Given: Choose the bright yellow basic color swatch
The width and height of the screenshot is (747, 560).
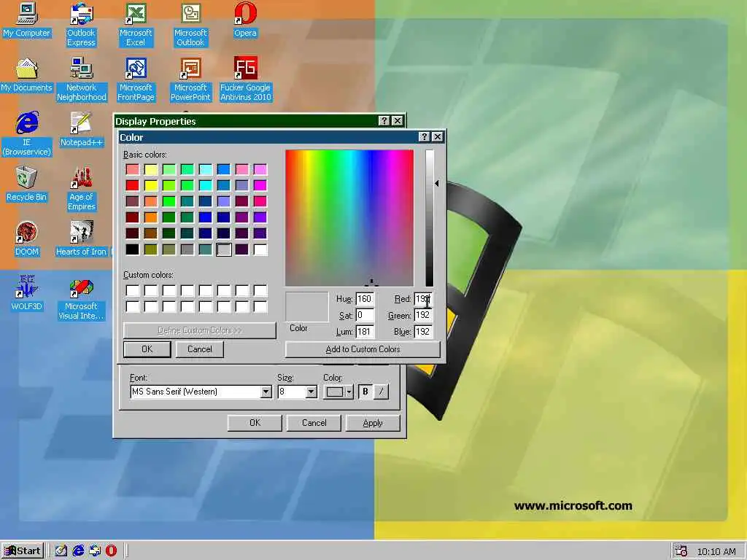Looking at the screenshot, I should (150, 185).
